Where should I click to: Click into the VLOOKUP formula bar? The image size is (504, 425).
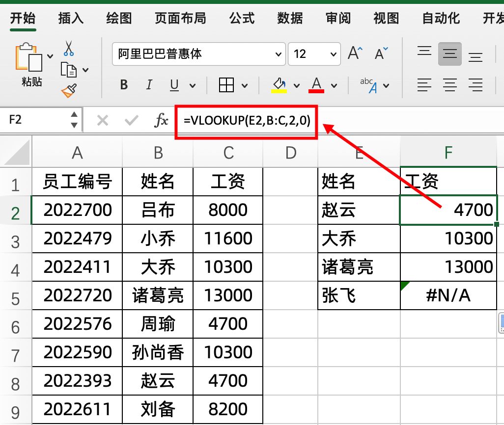(247, 121)
